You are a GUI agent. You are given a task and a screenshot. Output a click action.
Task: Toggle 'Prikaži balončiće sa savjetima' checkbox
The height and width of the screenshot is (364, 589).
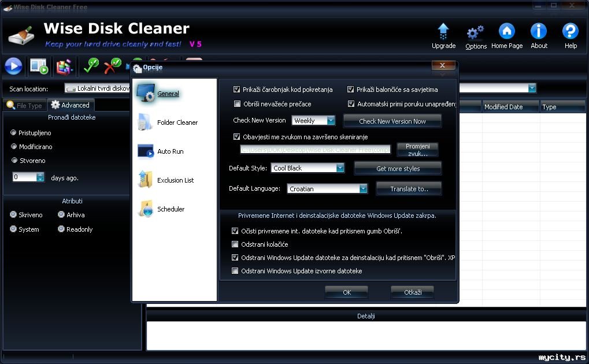click(x=350, y=90)
